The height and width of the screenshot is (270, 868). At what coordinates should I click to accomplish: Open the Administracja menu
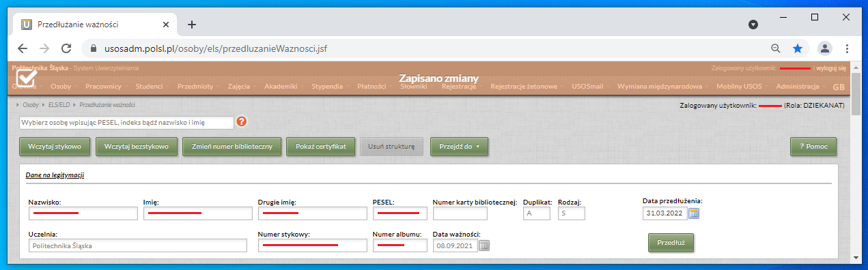[x=798, y=87]
